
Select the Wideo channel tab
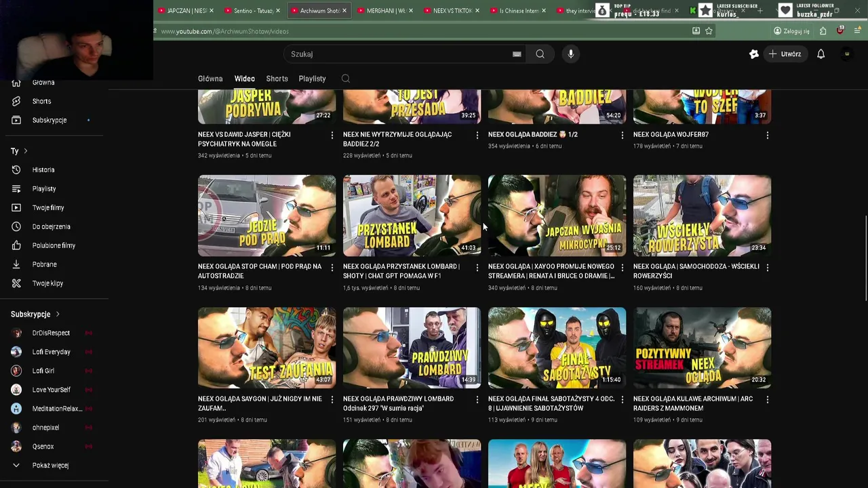[245, 79]
